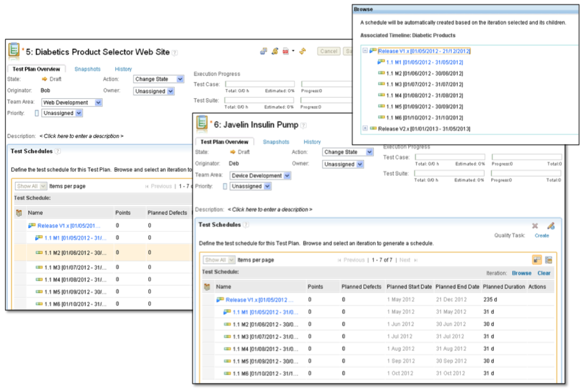Switch to Snapshots tab in Diabetics window
This screenshot has height=392, width=582.
click(x=87, y=69)
